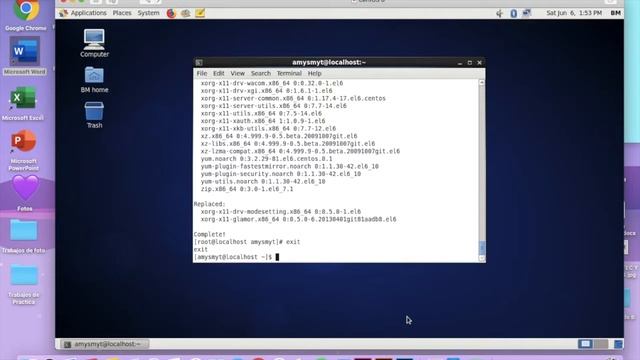
Task: Minimize the terminal window
Action: pyautogui.click(x=460, y=63)
